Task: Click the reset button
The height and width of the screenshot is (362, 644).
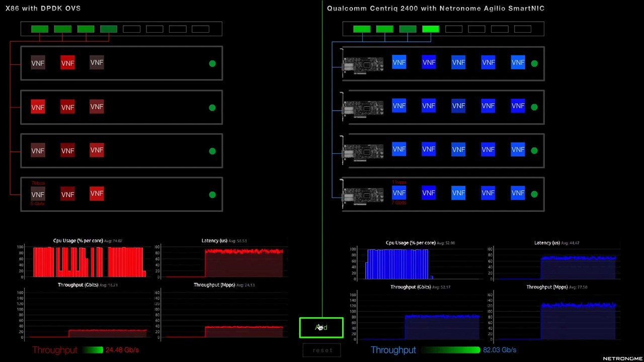Action: [x=322, y=350]
